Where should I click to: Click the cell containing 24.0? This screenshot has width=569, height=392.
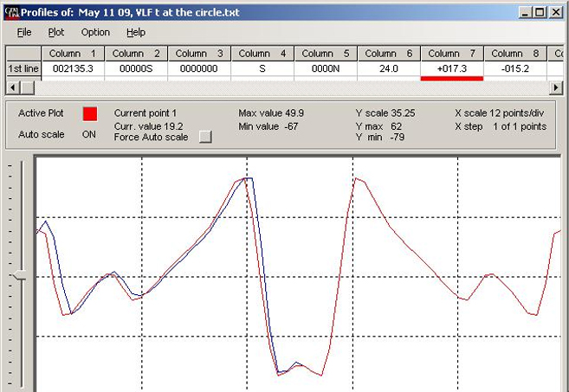pos(389,67)
